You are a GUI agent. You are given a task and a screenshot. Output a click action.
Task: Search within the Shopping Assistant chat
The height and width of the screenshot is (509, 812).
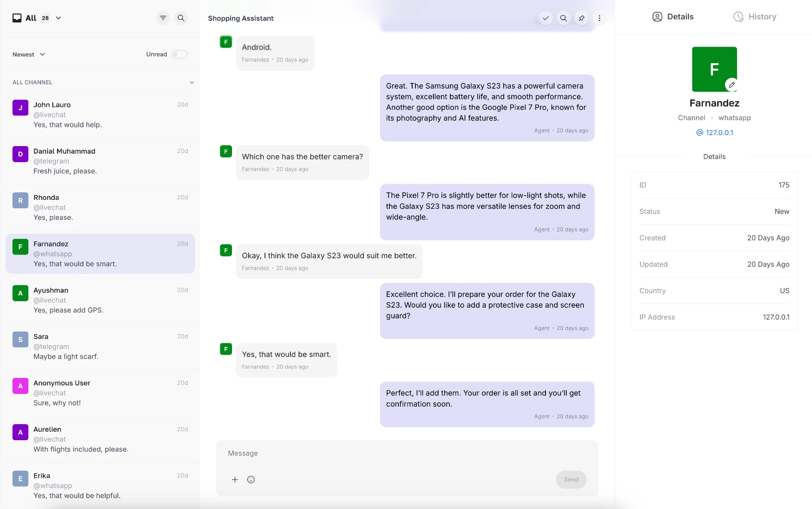click(563, 18)
